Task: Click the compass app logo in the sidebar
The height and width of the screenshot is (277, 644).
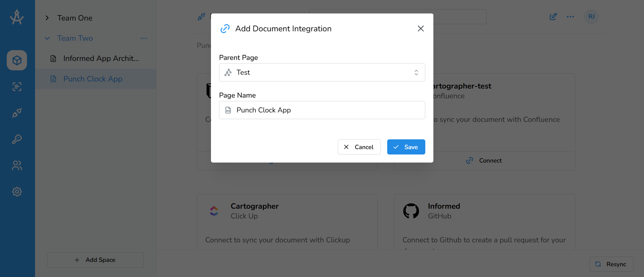Action: coord(17,17)
